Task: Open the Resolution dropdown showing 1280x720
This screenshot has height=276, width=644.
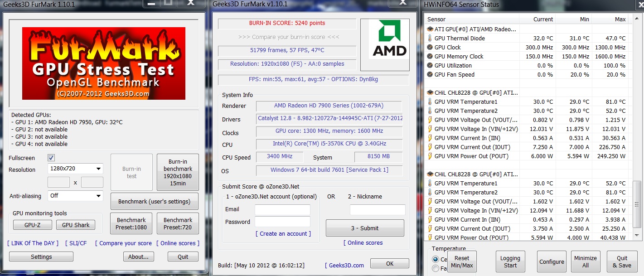Action: [76, 169]
